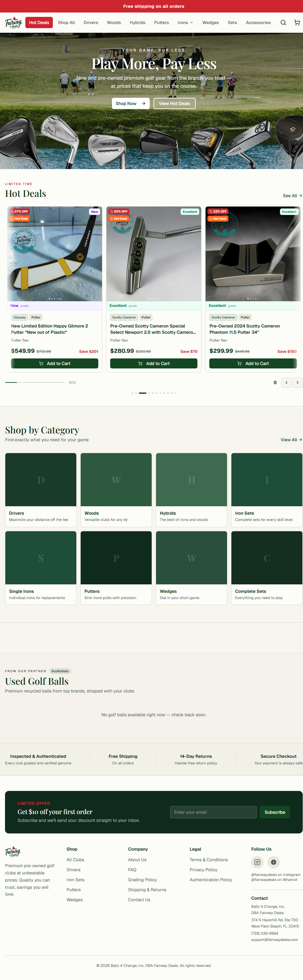Image resolution: width=303 pixels, height=980 pixels.
Task: Open Drivers link in footer Shop list
Action: tap(73, 870)
